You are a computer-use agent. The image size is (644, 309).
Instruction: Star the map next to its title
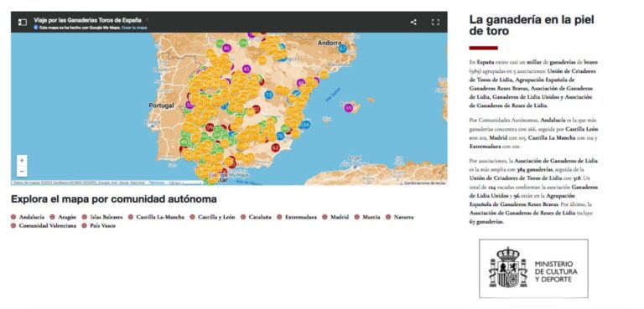(147, 20)
